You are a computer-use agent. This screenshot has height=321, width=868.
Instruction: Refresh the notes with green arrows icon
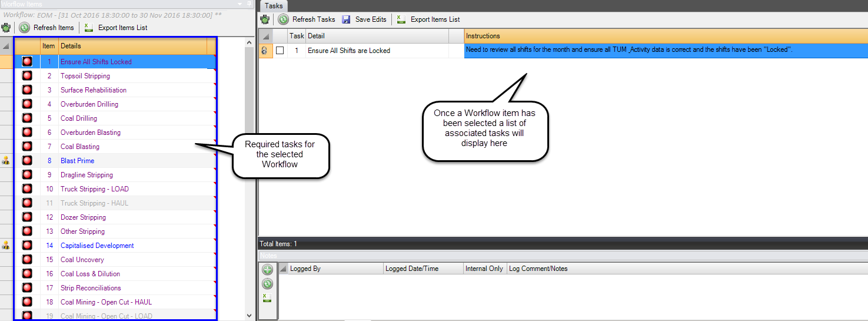tap(267, 284)
